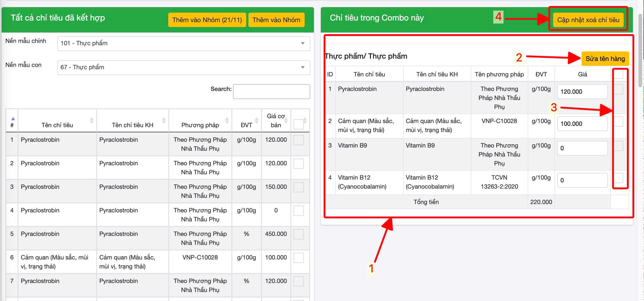Click Cập nhật xoá chỉ tiêu button

(x=588, y=20)
